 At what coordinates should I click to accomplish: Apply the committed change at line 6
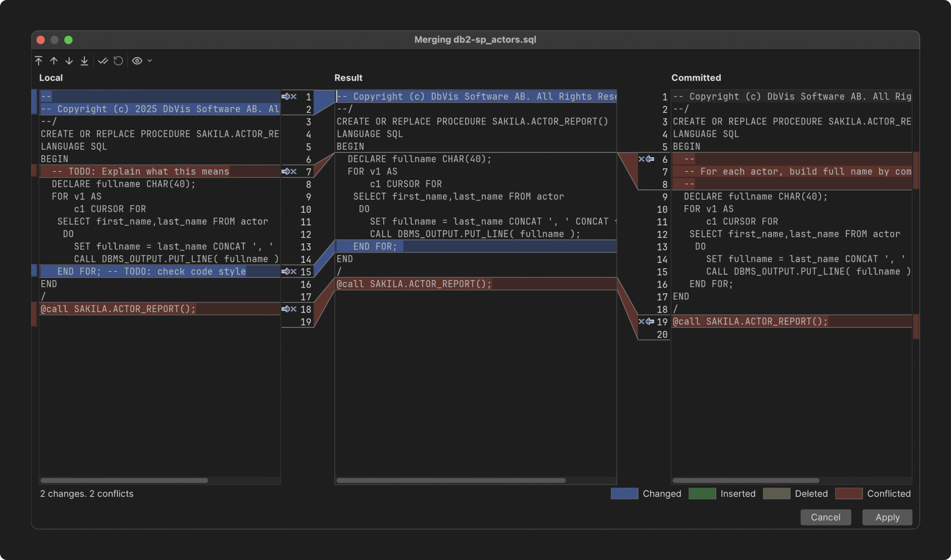[650, 159]
